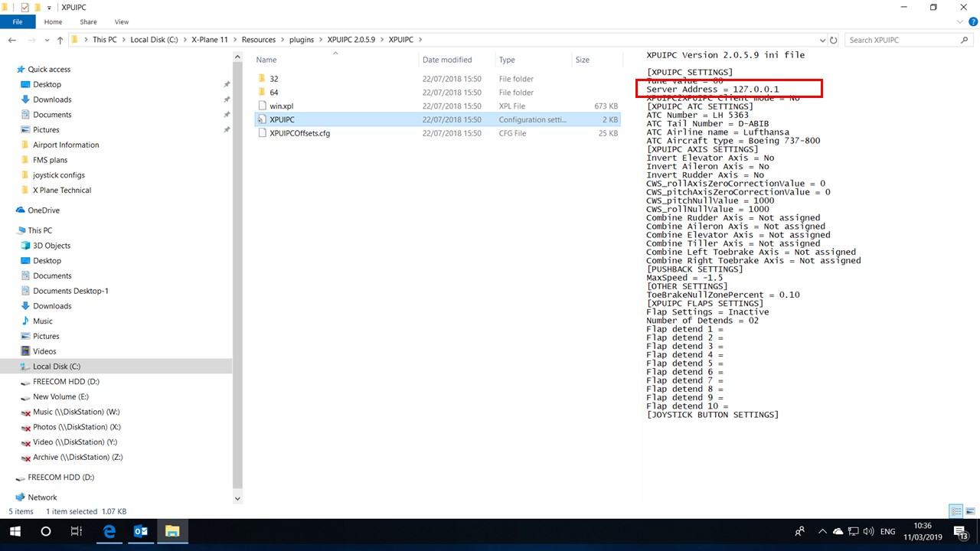This screenshot has height=551, width=980.
Task: Open the File ribbon tab
Action: [x=17, y=22]
